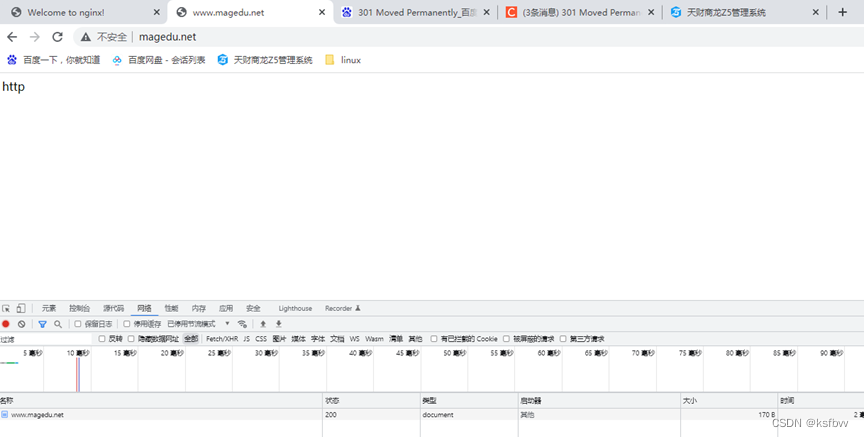The image size is (864, 437).
Task: Click the export HAR download arrow
Action: coord(279,324)
